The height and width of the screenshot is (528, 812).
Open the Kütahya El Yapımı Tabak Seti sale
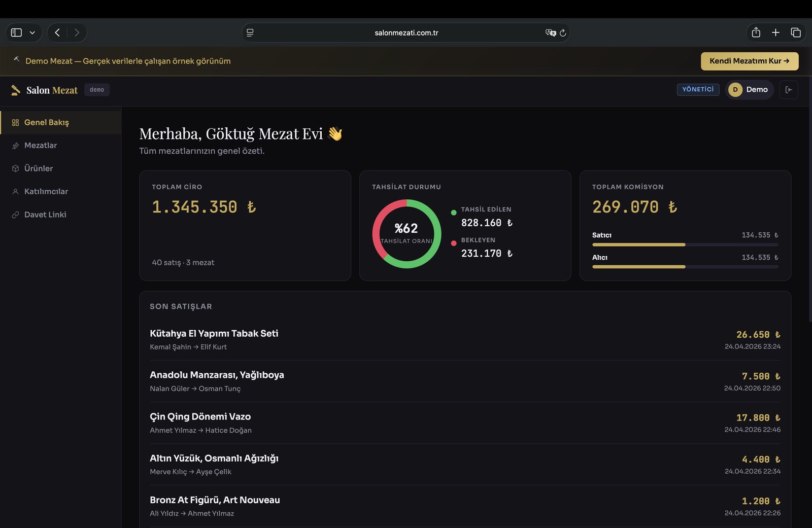pos(465,340)
